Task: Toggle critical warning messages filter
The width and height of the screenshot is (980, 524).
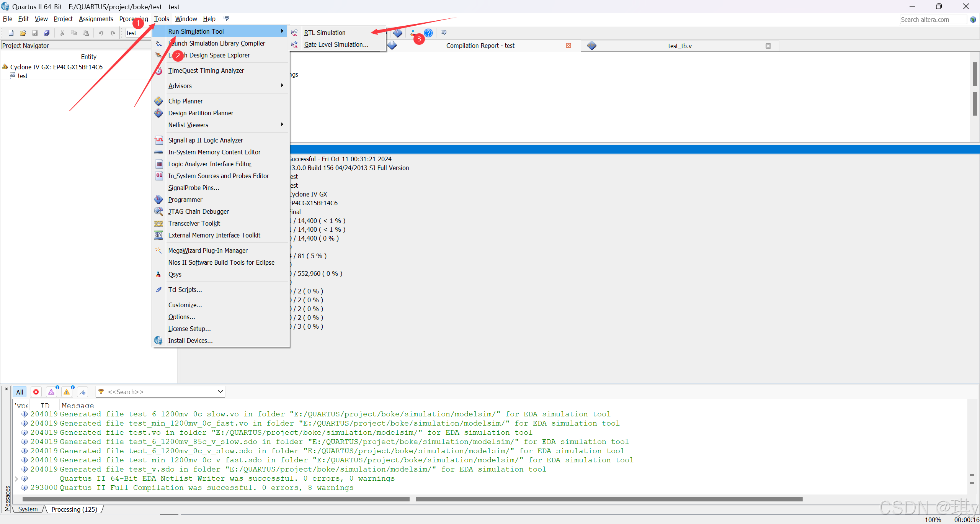Action: [51, 392]
